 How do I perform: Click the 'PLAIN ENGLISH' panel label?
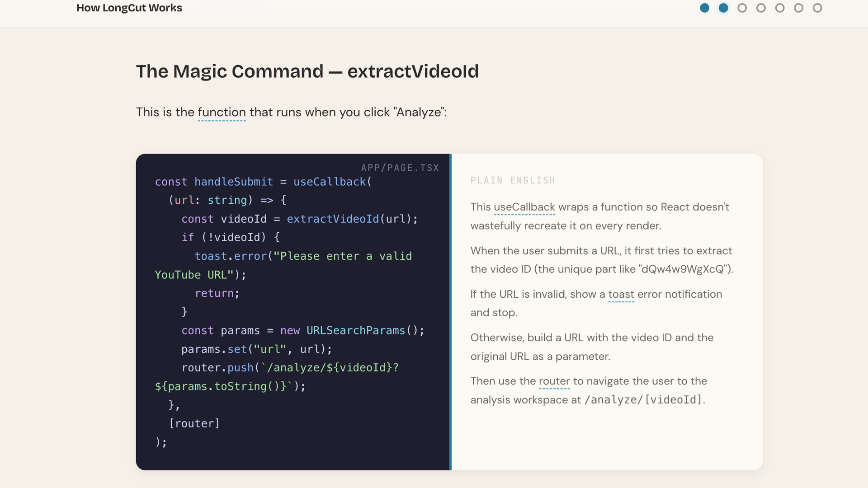513,180
